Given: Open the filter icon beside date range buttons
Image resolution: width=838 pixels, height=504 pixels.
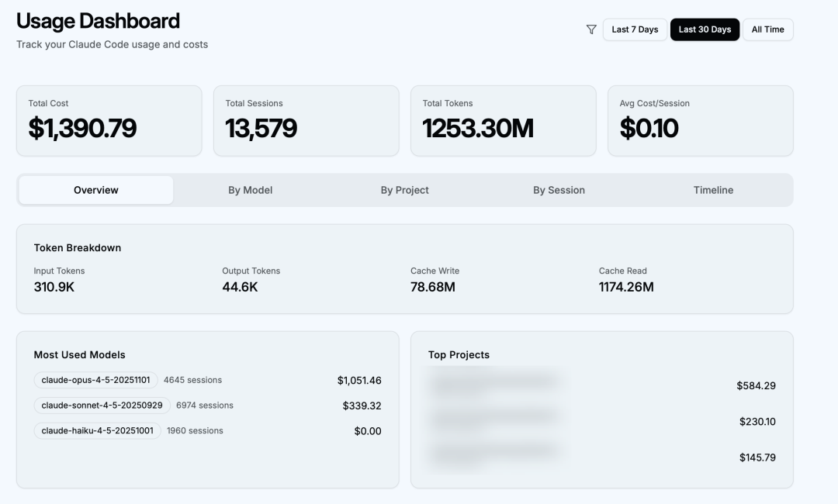Looking at the screenshot, I should [591, 29].
